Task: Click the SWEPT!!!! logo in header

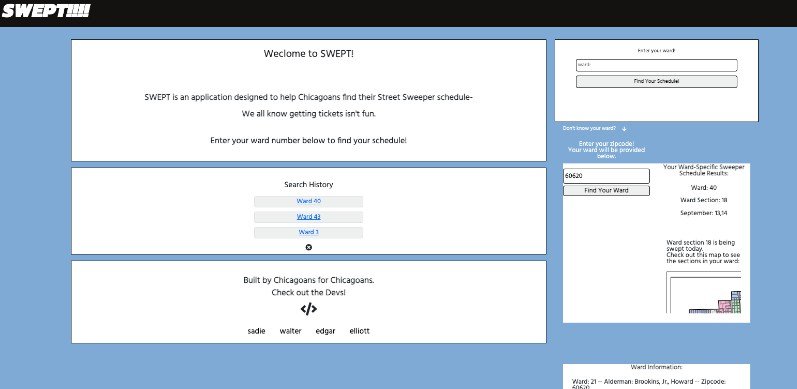Action: (x=46, y=11)
